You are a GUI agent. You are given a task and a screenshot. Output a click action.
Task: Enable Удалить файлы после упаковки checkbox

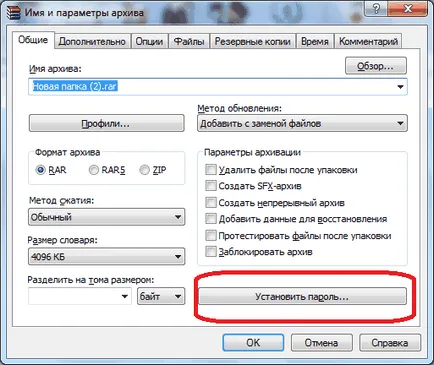[211, 170]
